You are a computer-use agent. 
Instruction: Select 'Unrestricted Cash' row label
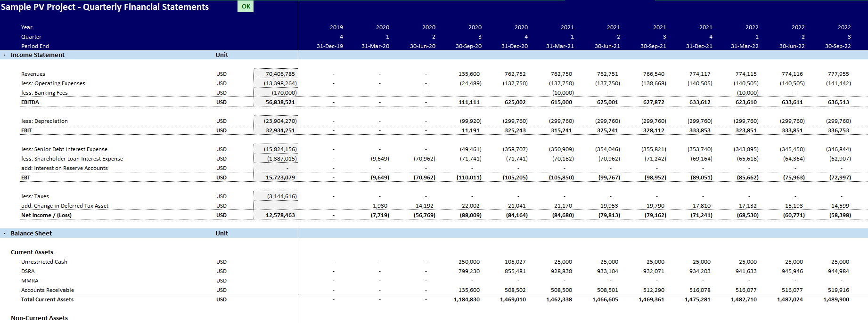tap(44, 262)
